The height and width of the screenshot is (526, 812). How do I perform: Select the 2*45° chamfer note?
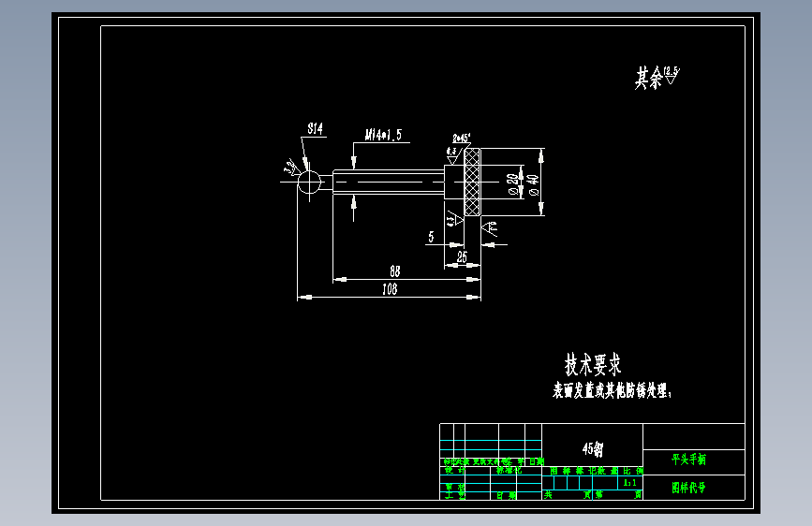[461, 139]
